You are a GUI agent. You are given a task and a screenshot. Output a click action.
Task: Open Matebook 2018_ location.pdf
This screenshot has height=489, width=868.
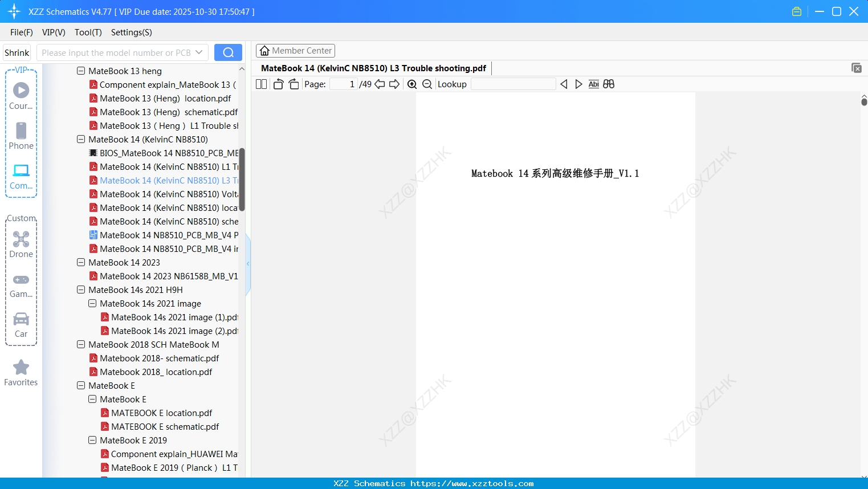click(x=151, y=372)
